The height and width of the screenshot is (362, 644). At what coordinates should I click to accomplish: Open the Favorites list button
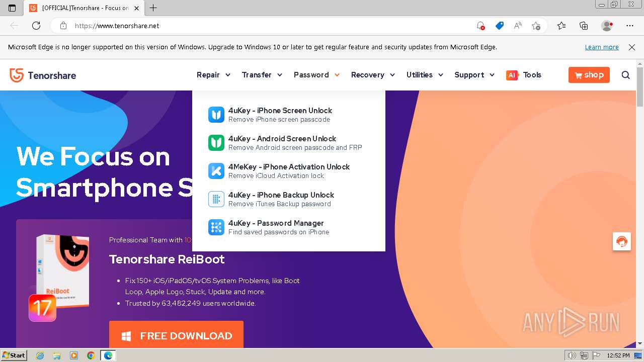[x=561, y=26]
